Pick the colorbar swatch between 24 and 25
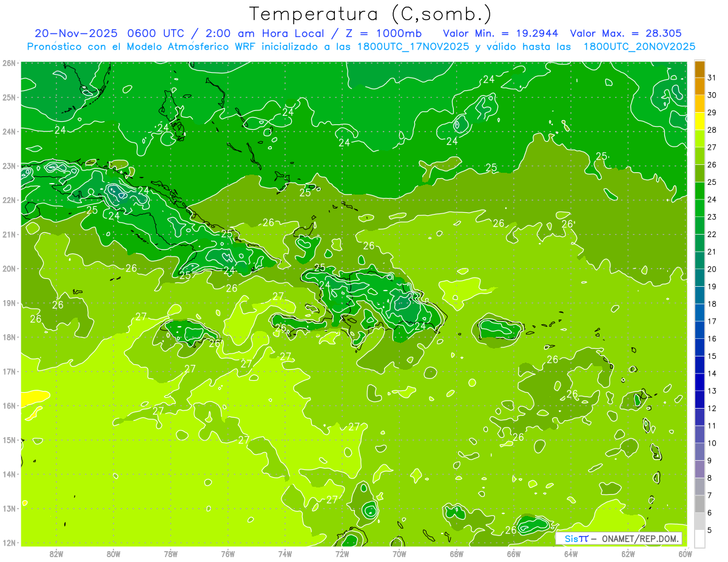728x562 pixels. tap(699, 191)
